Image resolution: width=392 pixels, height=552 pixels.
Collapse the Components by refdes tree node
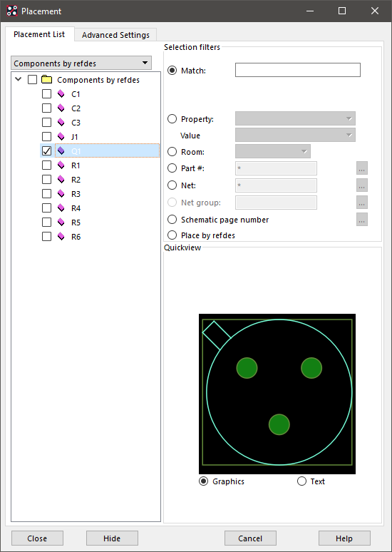(x=19, y=80)
